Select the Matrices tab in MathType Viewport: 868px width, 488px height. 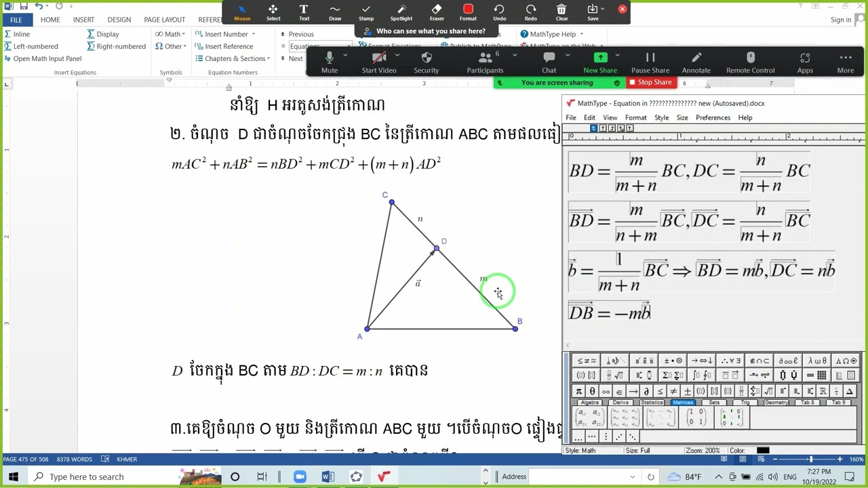click(683, 403)
